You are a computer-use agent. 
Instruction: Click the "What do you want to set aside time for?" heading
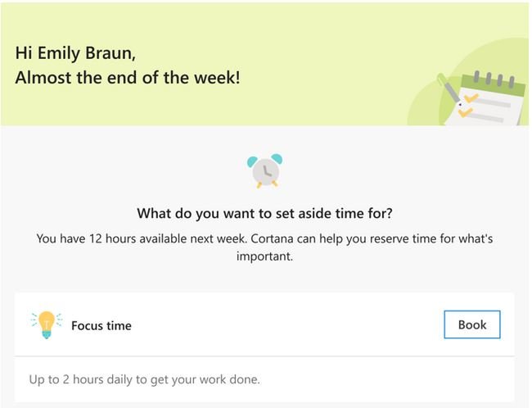264,215
